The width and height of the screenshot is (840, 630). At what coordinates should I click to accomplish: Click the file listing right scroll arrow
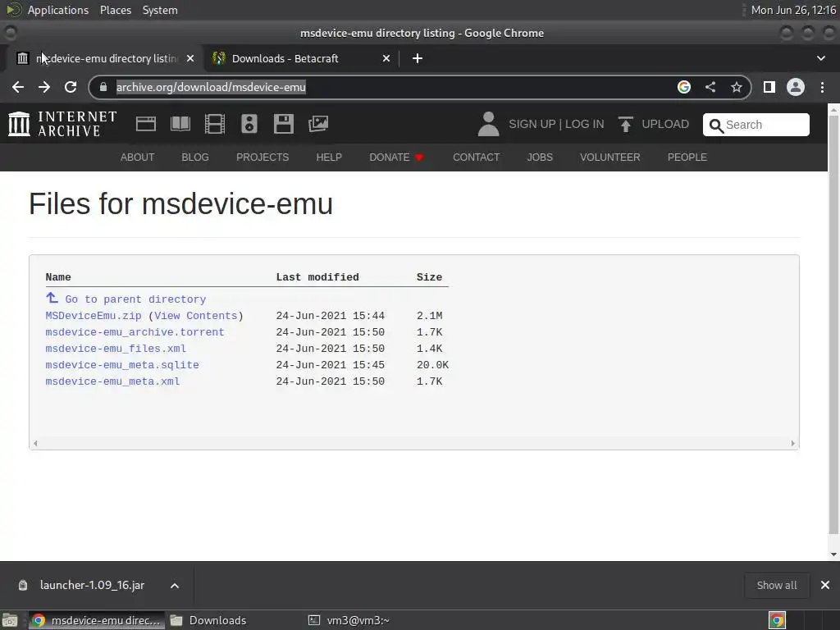pos(793,443)
